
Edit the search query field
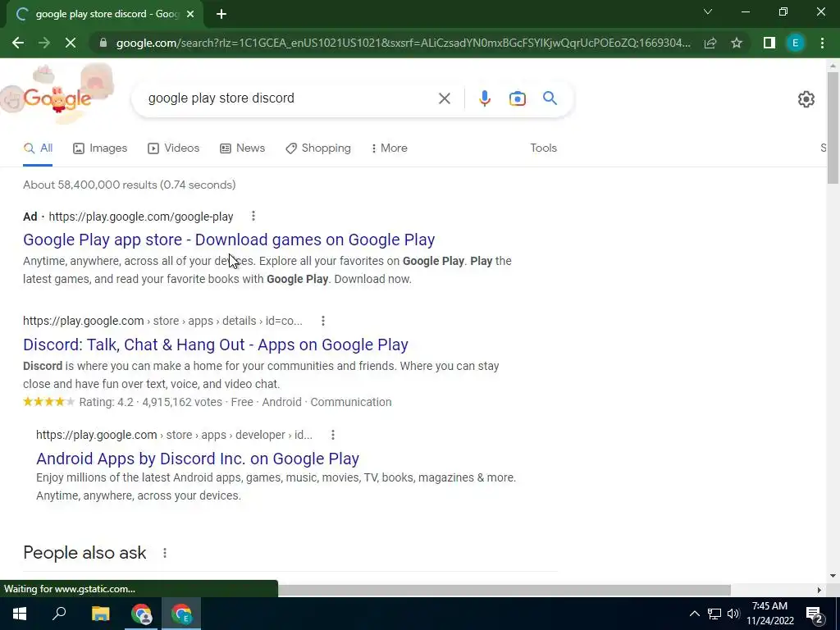[290, 98]
